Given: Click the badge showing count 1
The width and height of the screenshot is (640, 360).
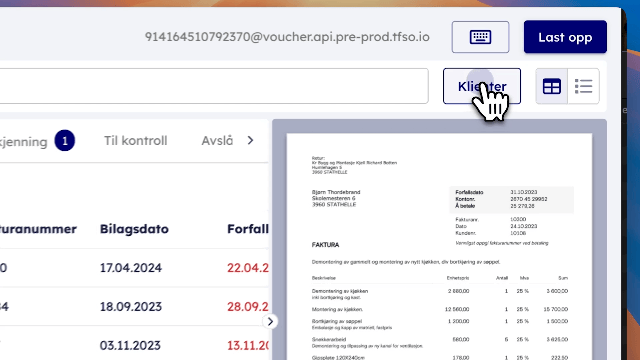Looking at the screenshot, I should tap(65, 140).
